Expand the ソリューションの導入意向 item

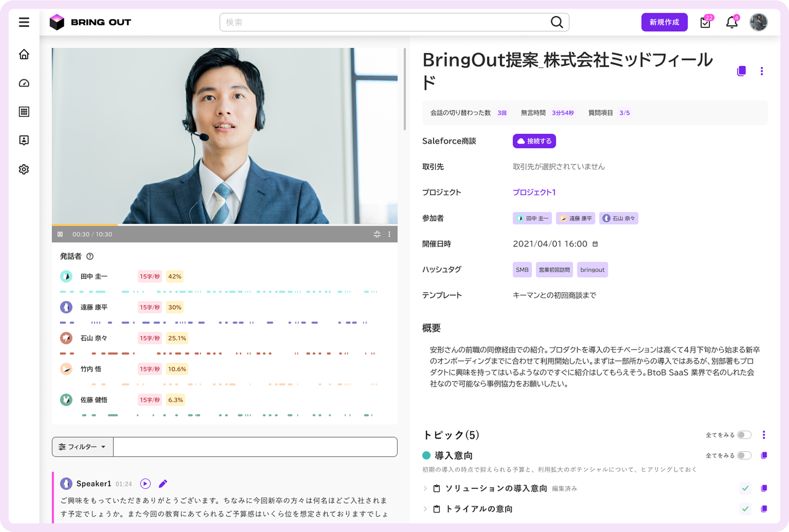[425, 488]
